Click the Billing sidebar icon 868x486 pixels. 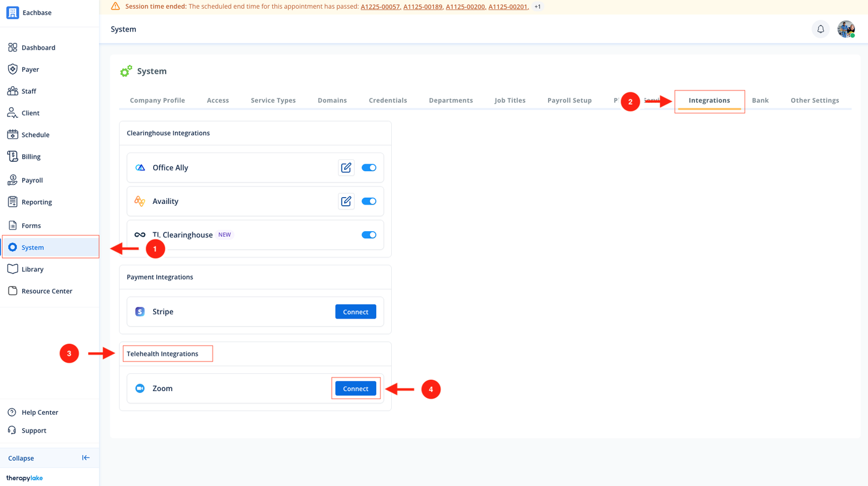[x=12, y=157]
